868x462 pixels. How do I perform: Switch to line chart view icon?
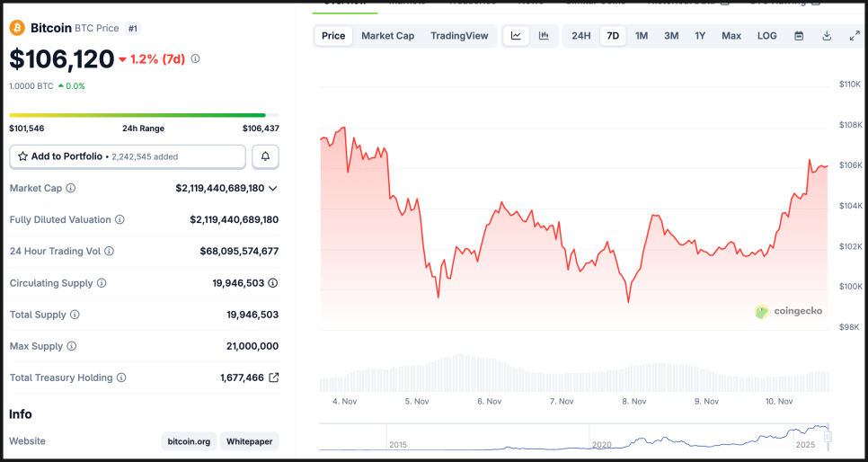click(x=516, y=36)
